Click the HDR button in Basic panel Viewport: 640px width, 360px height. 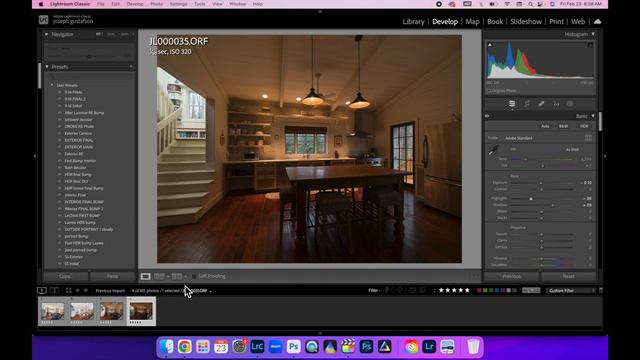584,126
